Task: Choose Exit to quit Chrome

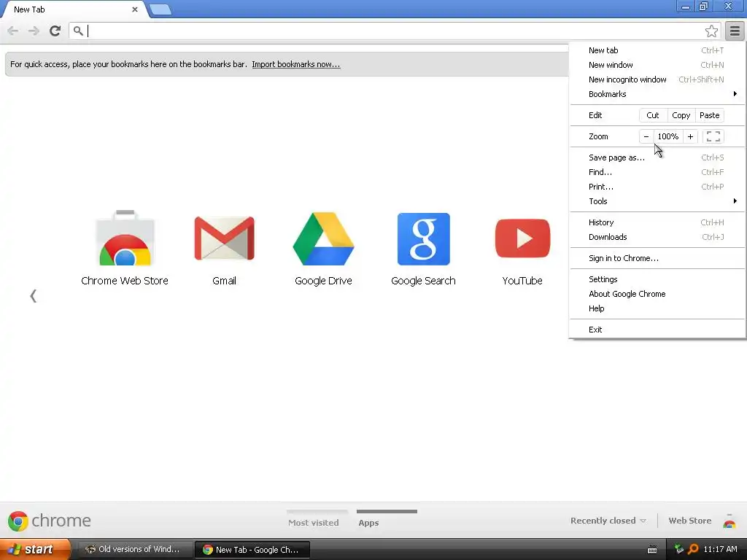Action: pos(657,330)
